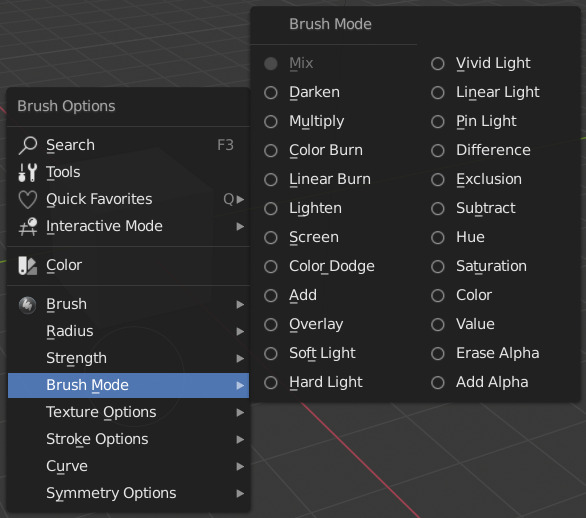This screenshot has width=586, height=518.
Task: Expand the Radius submenu
Action: coord(128,332)
